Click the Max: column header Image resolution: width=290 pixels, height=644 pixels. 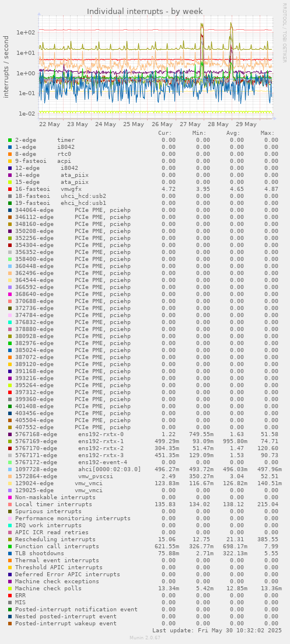267,133
